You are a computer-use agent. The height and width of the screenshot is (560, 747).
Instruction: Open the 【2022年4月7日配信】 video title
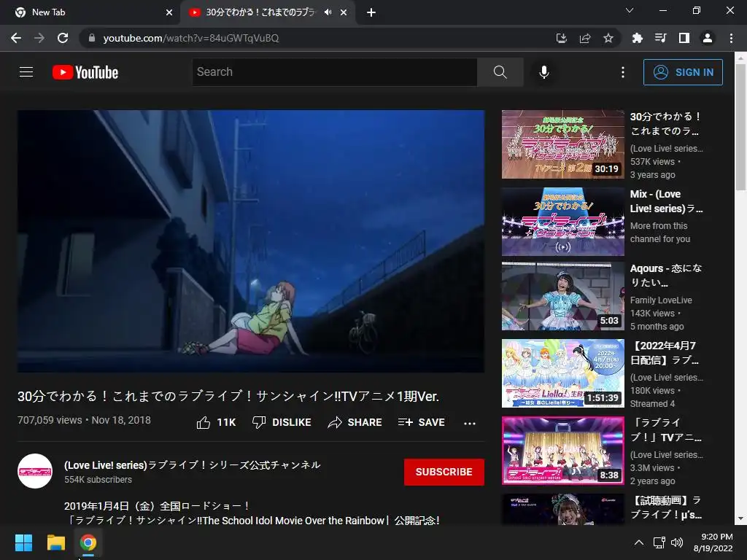665,353
